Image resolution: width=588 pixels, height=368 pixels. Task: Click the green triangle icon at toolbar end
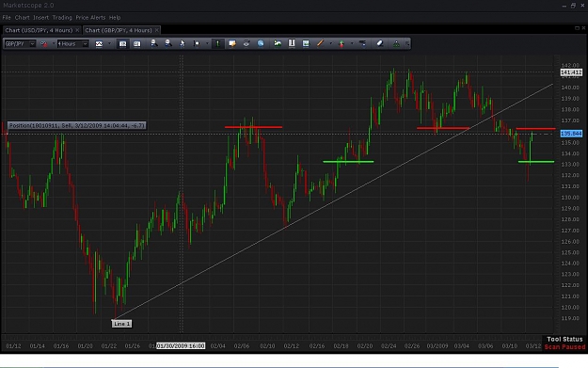pos(396,43)
